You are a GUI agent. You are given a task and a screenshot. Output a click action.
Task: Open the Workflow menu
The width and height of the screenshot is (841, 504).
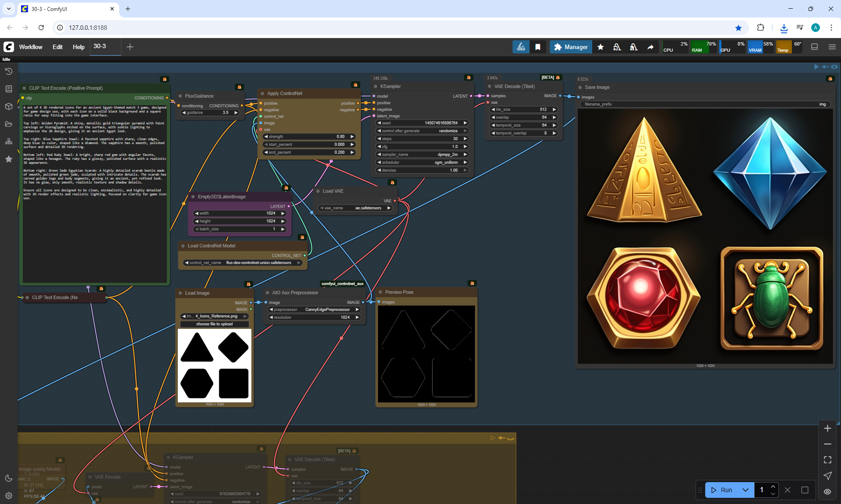pos(31,47)
